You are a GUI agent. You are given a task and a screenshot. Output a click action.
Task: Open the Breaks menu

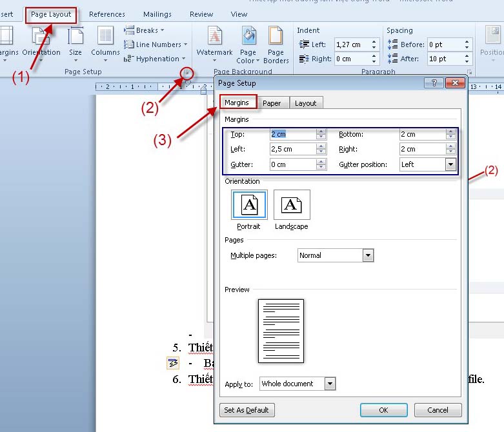click(x=144, y=30)
